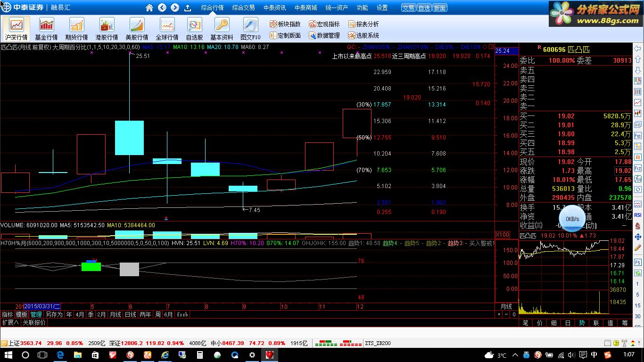Open 报表分析 report analysis
Viewport: 644px width, 362px height.
(363, 24)
